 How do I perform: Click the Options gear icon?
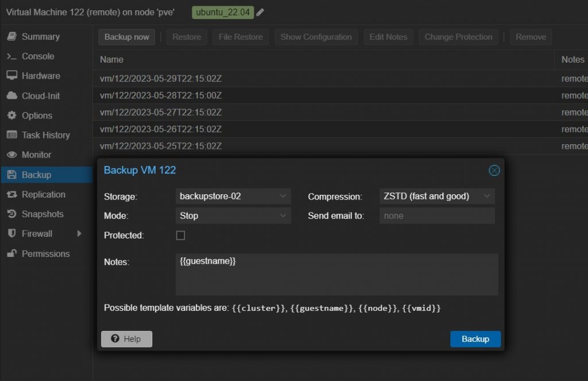(11, 116)
